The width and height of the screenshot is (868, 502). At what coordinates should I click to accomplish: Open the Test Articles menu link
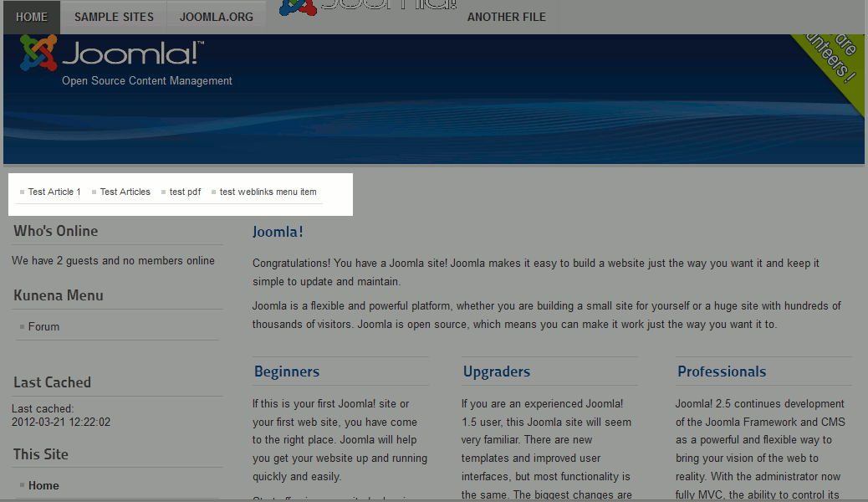coord(125,192)
